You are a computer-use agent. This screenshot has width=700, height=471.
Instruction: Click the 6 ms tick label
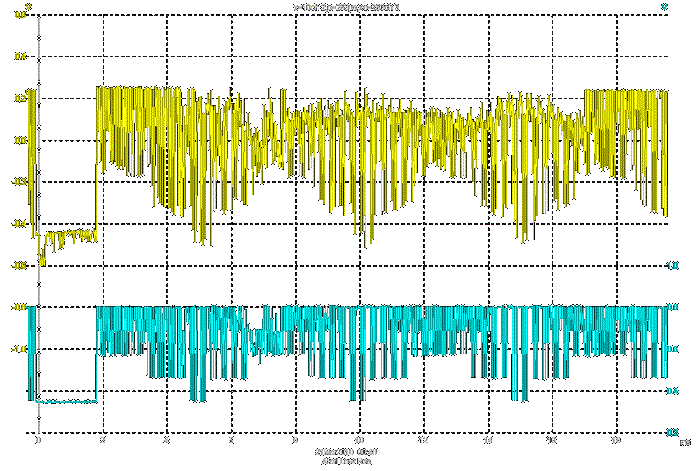231,441
